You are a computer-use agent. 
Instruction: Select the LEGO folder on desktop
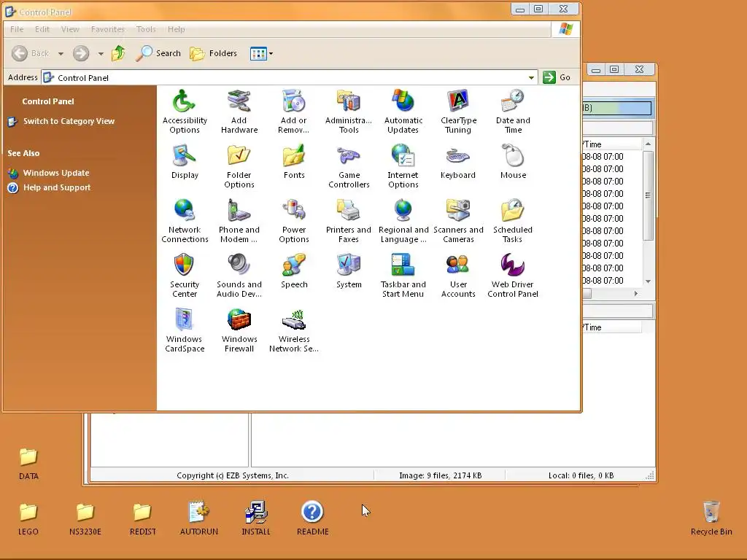click(28, 519)
